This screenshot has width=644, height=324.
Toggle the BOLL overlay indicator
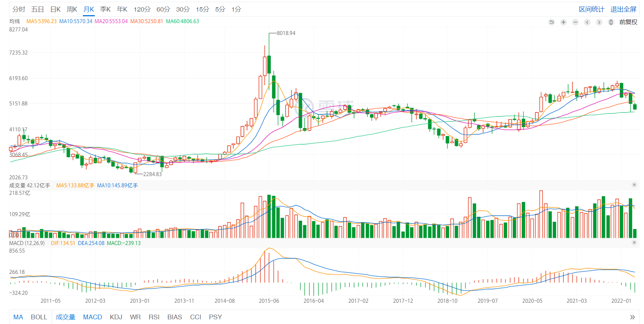39,317
